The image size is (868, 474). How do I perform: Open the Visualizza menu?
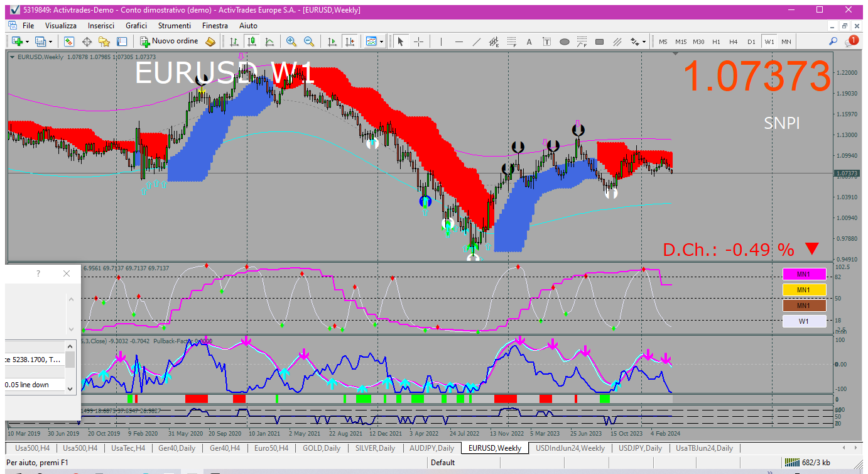coord(61,26)
